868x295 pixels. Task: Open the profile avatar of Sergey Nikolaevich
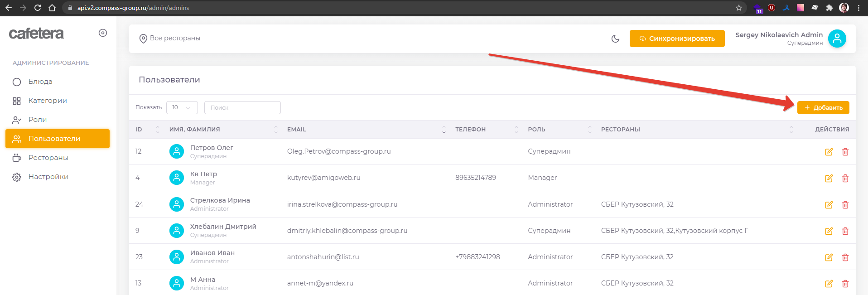[837, 39]
